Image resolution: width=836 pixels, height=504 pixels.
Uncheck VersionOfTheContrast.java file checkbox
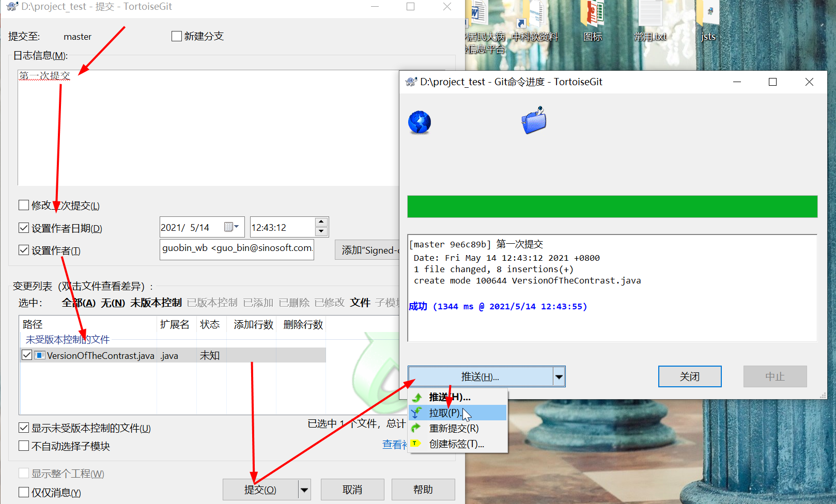pos(27,355)
